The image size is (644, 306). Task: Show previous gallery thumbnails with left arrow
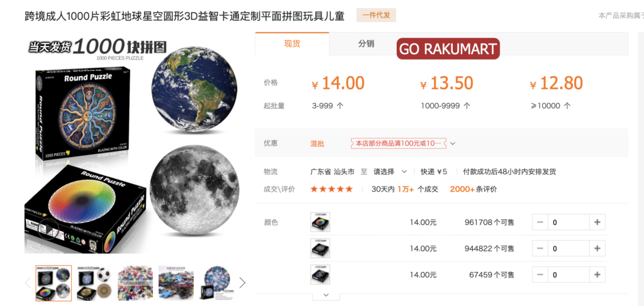coord(28,283)
